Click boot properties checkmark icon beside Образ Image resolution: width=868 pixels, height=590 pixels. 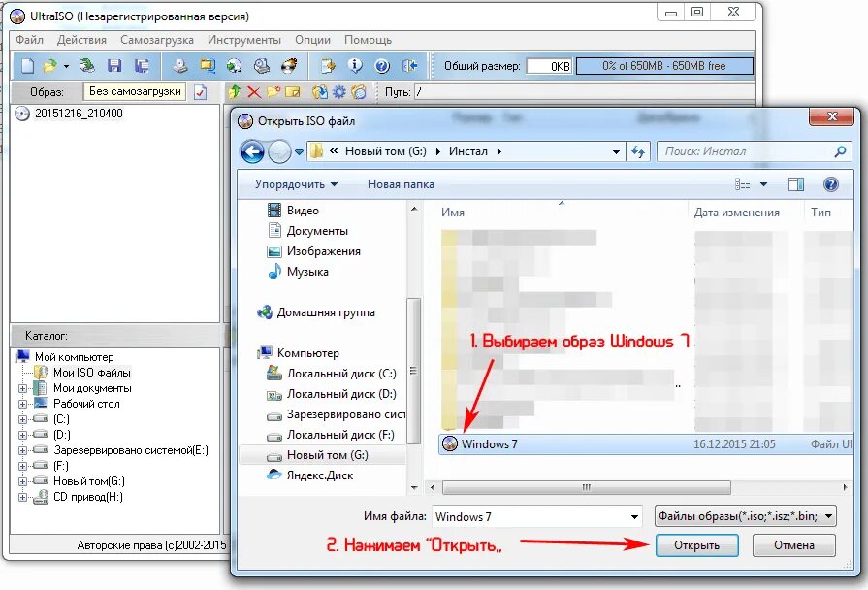click(201, 92)
